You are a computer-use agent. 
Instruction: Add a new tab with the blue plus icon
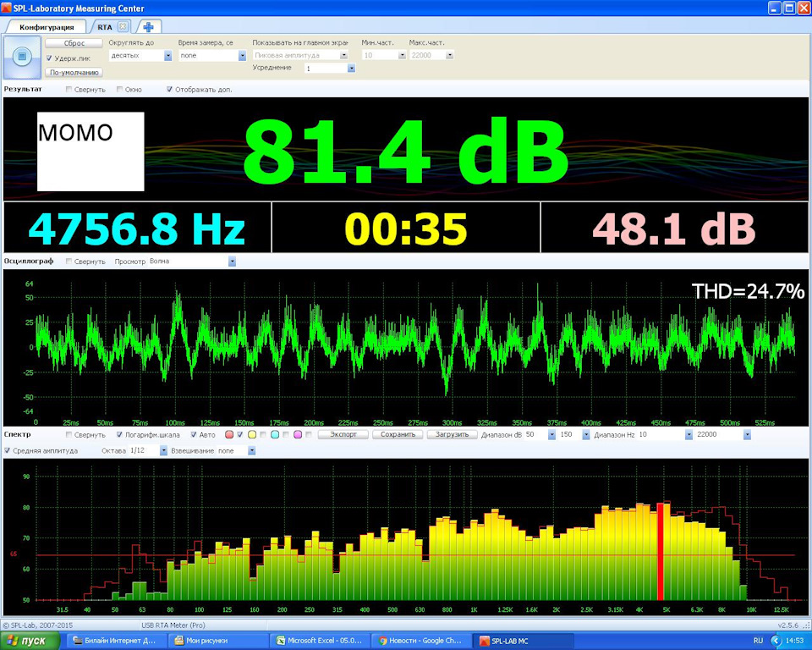pyautogui.click(x=149, y=27)
